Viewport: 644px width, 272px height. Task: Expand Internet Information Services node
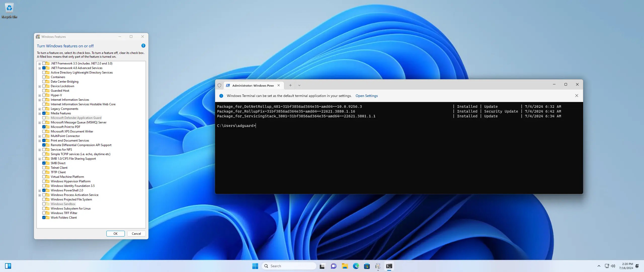39,100
